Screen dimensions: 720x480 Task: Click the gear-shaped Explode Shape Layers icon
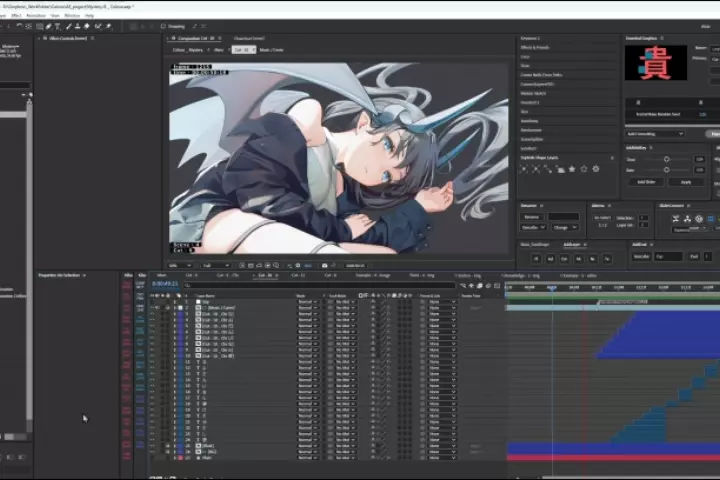(x=596, y=169)
